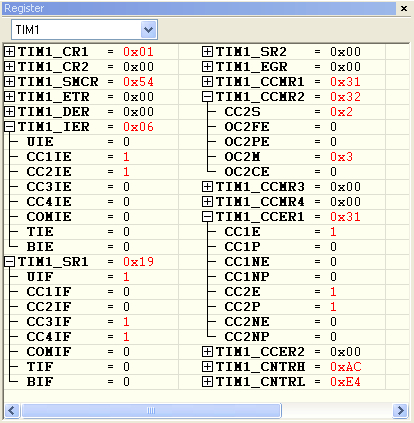Select the CC3IF flag row

[x=91, y=322]
